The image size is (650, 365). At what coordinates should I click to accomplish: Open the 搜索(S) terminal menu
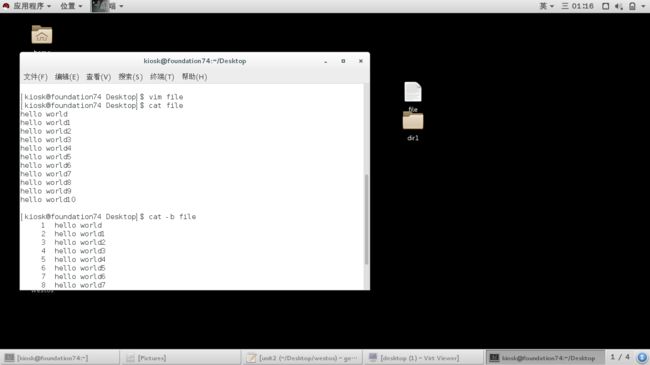tap(130, 77)
